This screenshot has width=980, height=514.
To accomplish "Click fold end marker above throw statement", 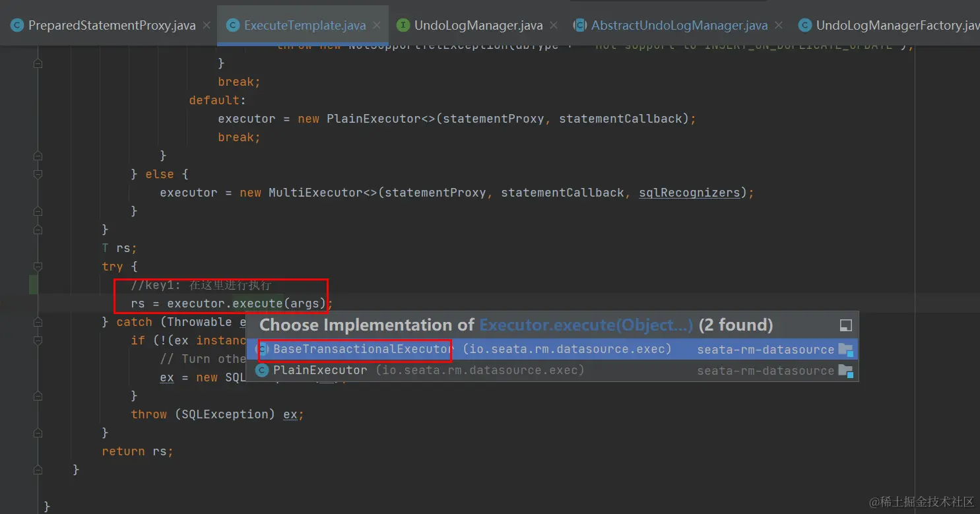I will tap(38, 396).
